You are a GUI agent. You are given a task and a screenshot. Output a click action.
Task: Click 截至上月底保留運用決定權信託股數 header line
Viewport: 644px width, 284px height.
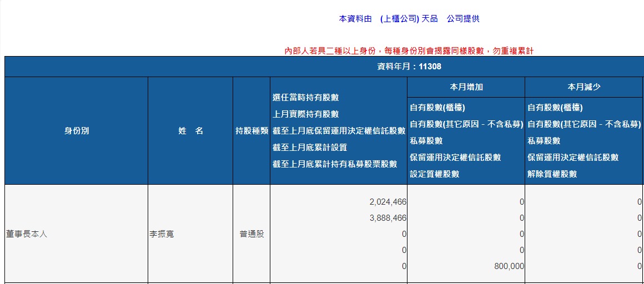click(339, 130)
